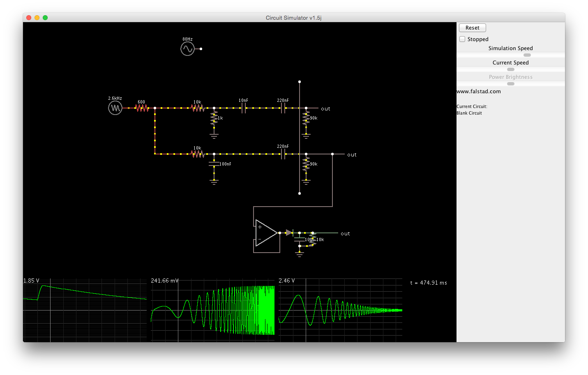The height and width of the screenshot is (375, 588).
Task: Click the 80Hz AC voltage source
Action: [187, 49]
